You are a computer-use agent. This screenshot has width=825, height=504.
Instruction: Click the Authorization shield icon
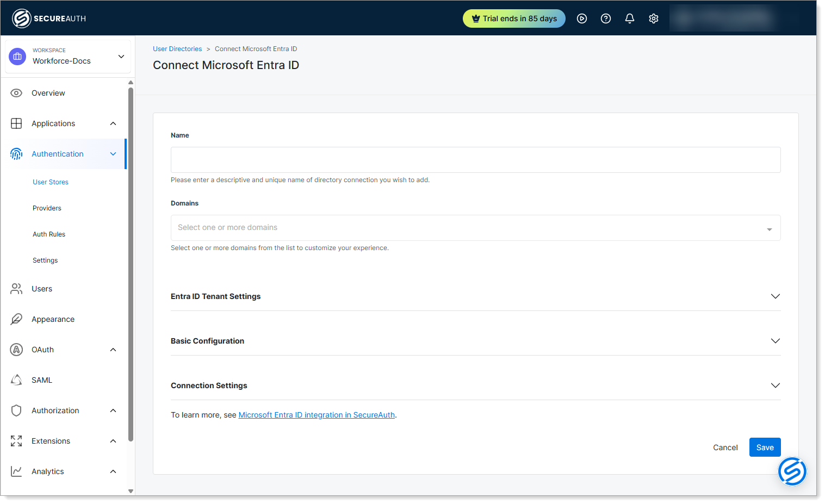tap(16, 410)
